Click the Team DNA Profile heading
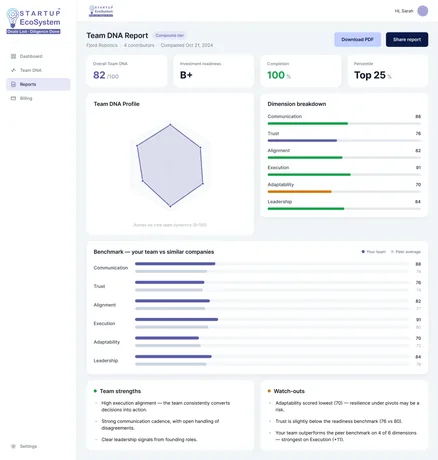The image size is (438, 460). [x=116, y=104]
